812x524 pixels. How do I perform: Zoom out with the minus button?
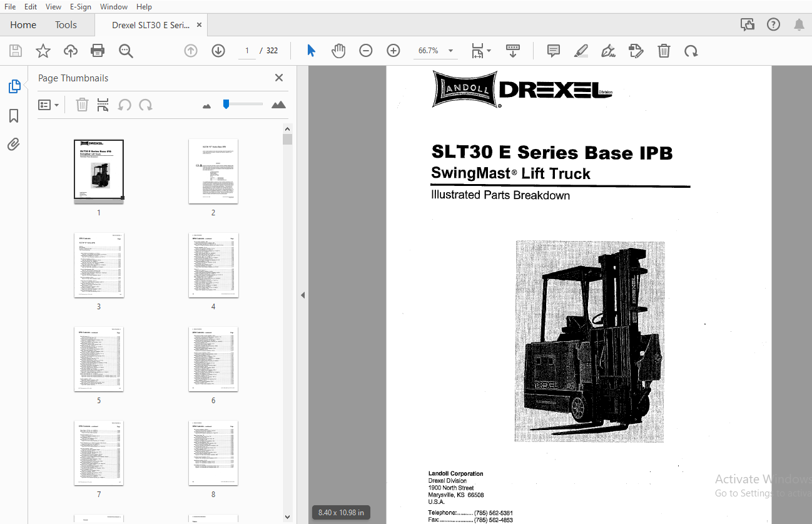click(x=366, y=51)
